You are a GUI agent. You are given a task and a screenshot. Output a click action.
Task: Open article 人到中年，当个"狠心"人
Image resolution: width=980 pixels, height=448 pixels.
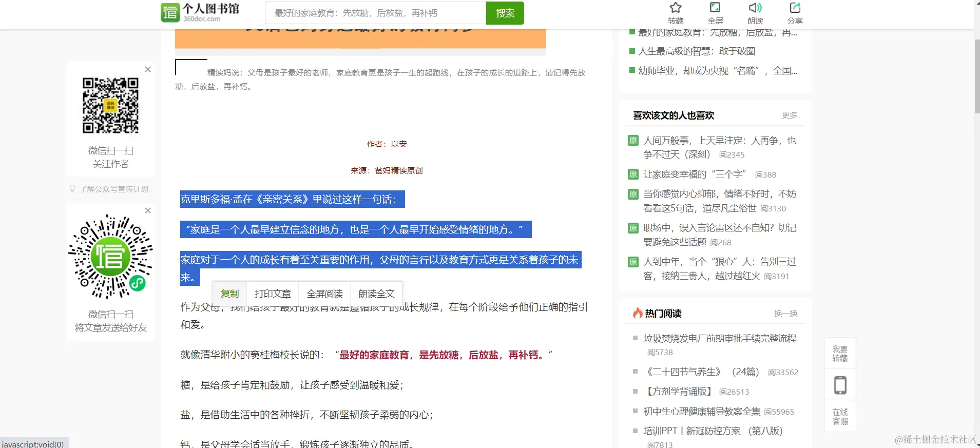[x=720, y=268]
